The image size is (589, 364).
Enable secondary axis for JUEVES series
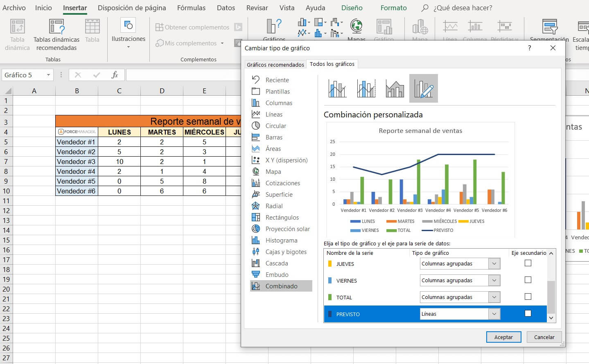coord(528,263)
